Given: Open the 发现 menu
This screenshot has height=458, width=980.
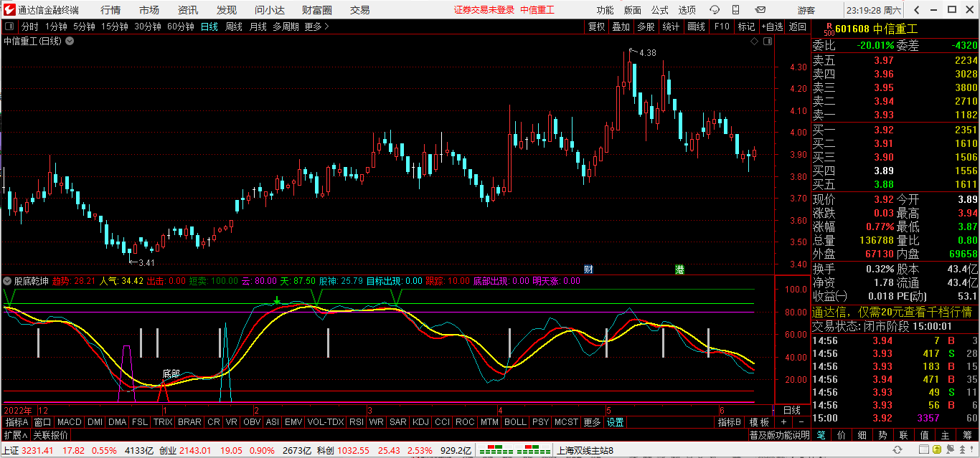Looking at the screenshot, I should coord(227,10).
